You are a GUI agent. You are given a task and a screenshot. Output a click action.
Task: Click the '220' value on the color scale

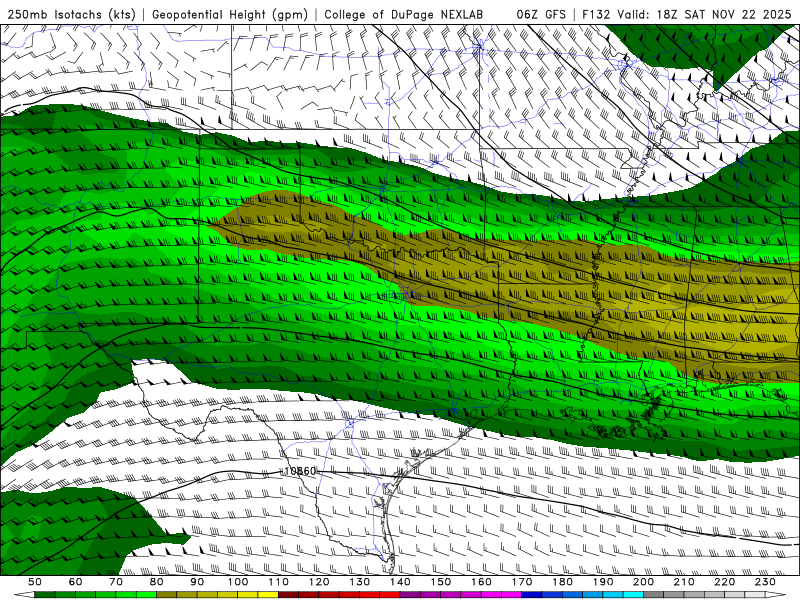(724, 582)
